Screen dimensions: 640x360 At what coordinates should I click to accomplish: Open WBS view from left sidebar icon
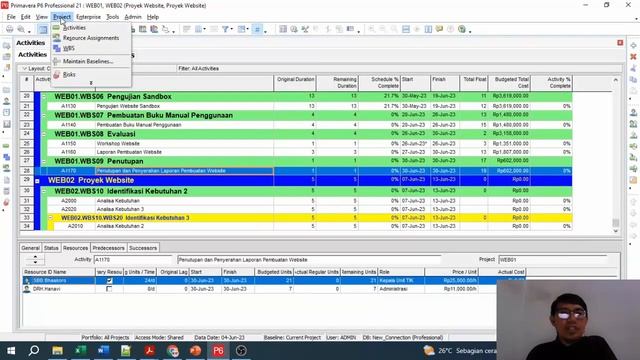6,157
